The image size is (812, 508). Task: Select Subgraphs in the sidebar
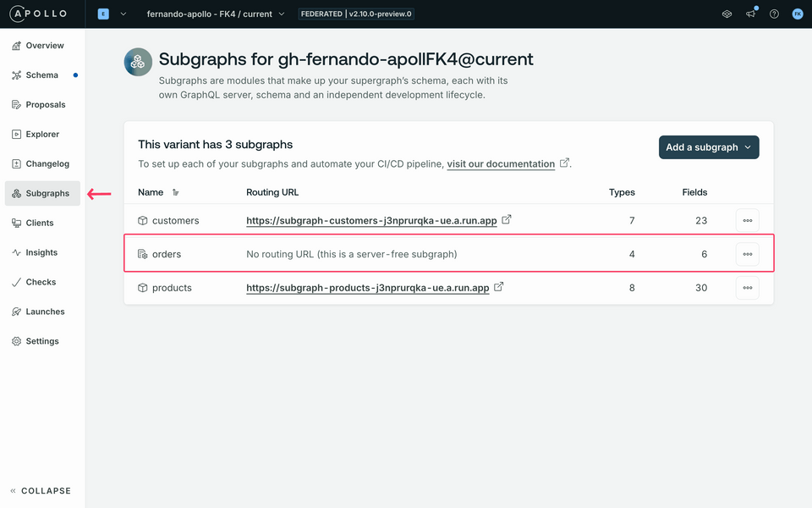click(42, 193)
